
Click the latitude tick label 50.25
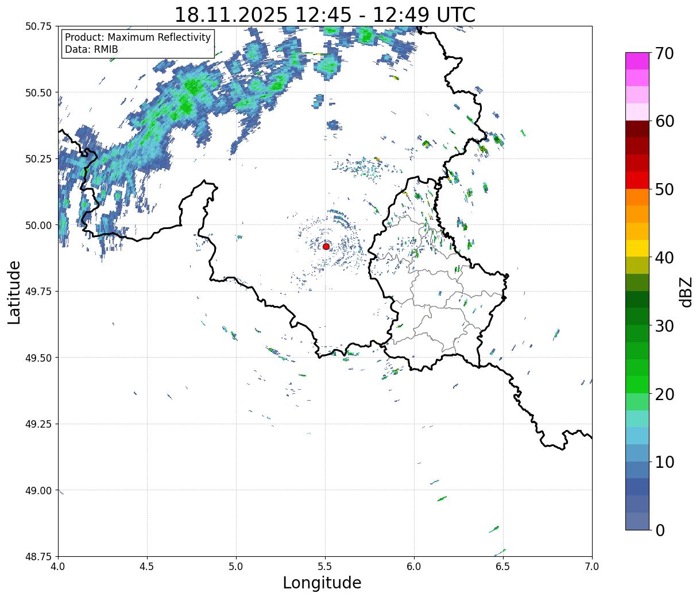click(x=38, y=159)
